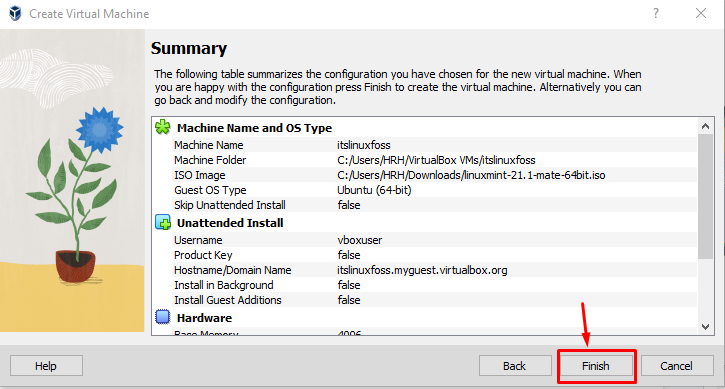725x389 pixels.
Task: Click the summary scrollbar up arrow
Action: tap(705, 126)
